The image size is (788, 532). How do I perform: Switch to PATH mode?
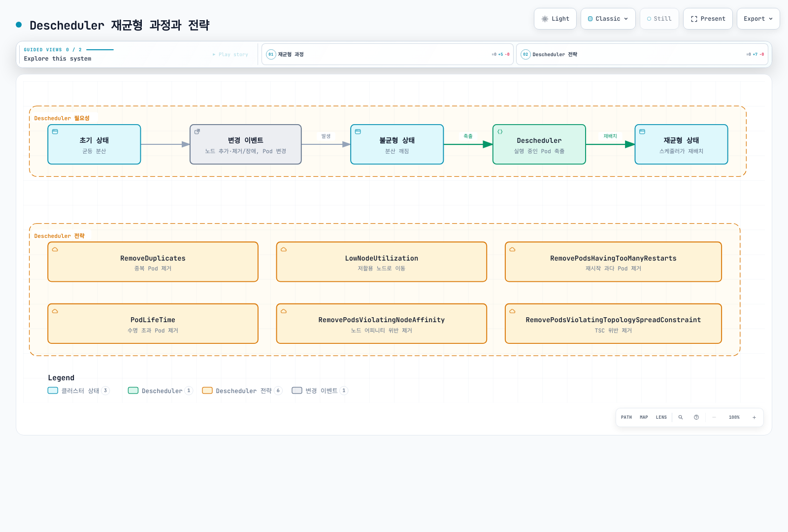coord(626,417)
